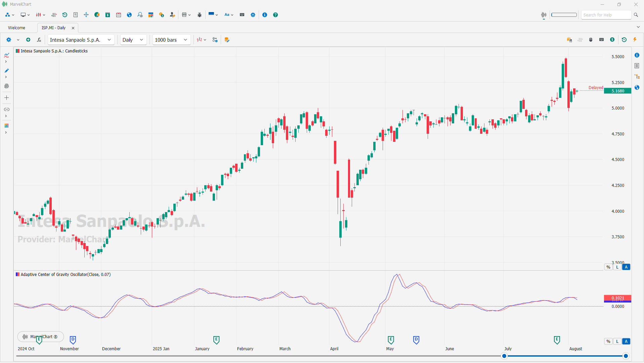Toggle auto scale A on oscillator panel

pos(626,341)
